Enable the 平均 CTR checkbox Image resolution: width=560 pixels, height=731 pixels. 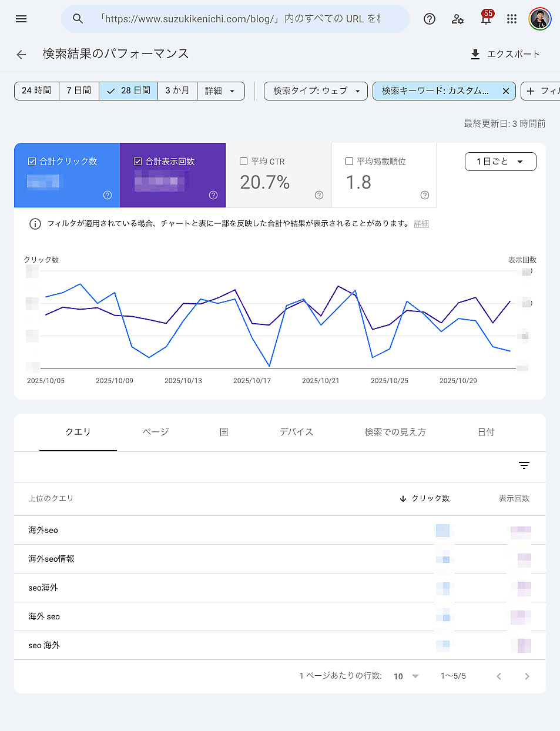click(244, 161)
